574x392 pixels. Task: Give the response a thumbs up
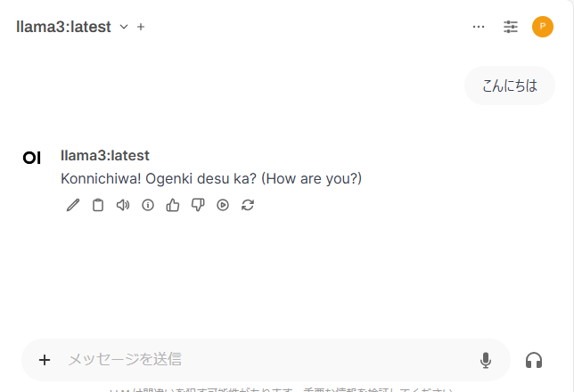(x=173, y=205)
